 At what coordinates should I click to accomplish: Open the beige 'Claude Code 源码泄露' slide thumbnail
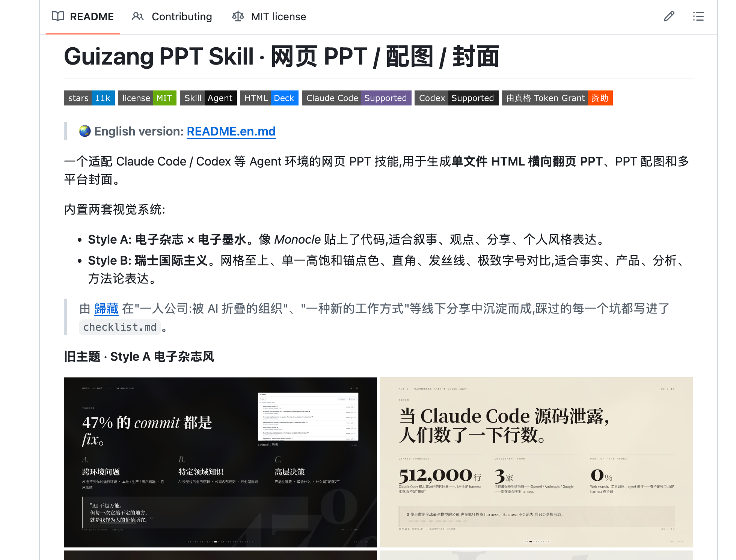[537, 462]
